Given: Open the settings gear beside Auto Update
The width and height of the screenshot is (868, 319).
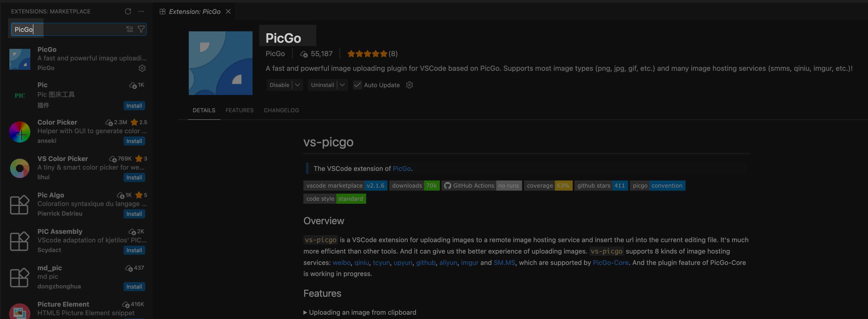Looking at the screenshot, I should pyautogui.click(x=409, y=85).
